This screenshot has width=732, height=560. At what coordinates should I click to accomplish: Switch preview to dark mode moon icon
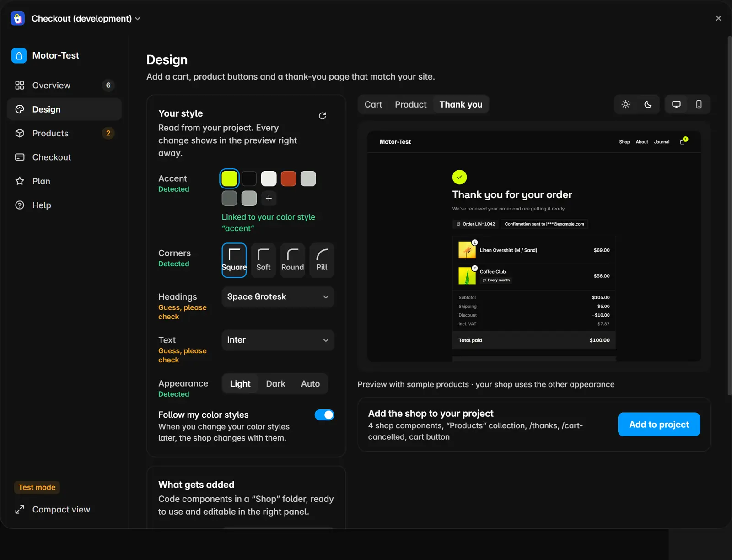click(x=648, y=105)
